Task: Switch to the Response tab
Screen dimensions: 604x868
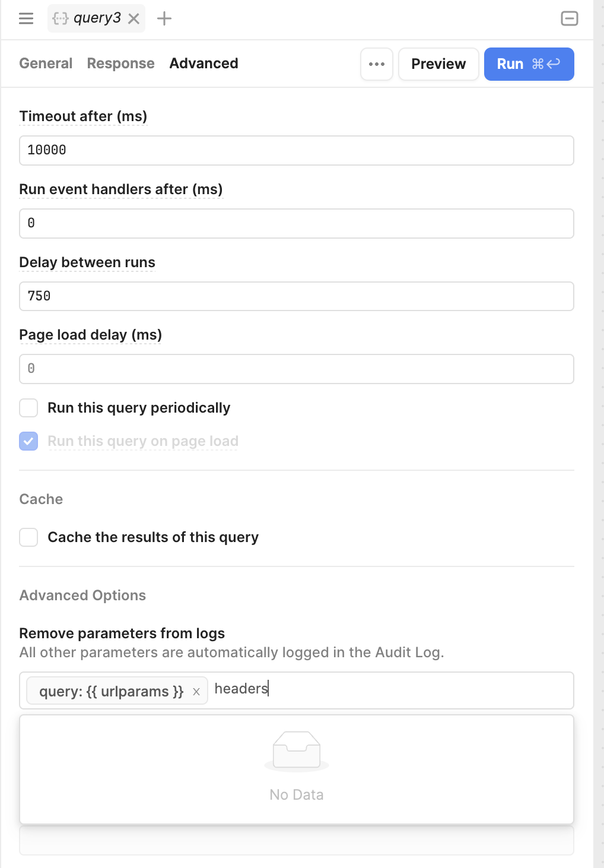Action: (120, 64)
